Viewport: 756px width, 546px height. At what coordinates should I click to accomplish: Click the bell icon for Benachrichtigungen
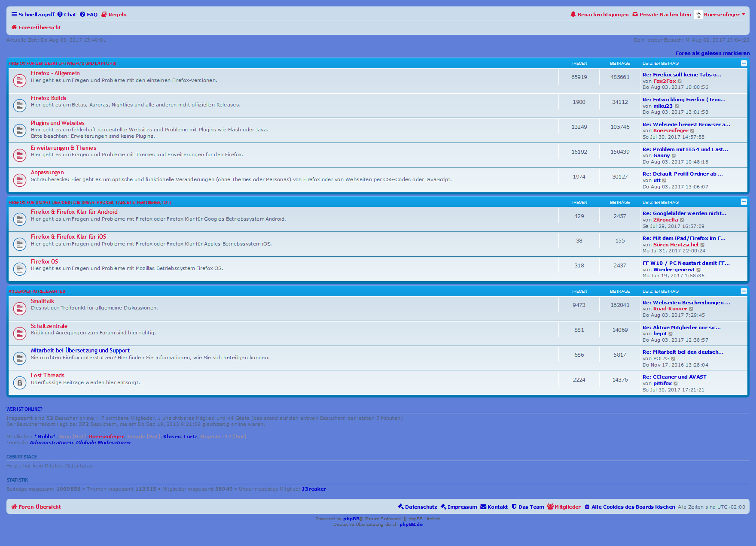(573, 15)
